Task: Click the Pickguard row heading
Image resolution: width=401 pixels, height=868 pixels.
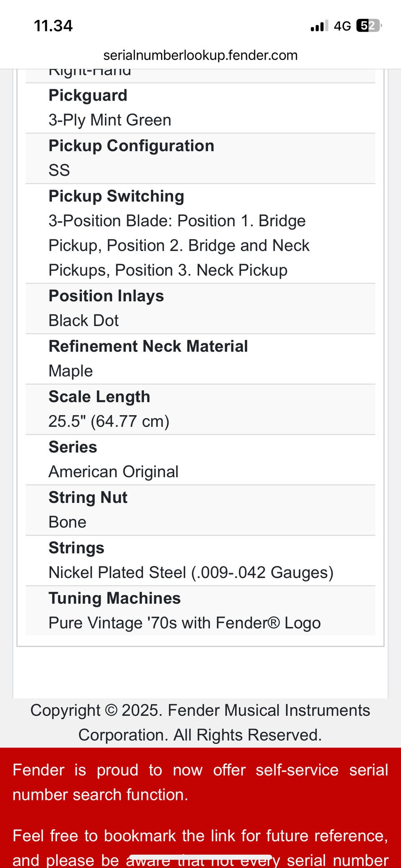Action: tap(88, 95)
